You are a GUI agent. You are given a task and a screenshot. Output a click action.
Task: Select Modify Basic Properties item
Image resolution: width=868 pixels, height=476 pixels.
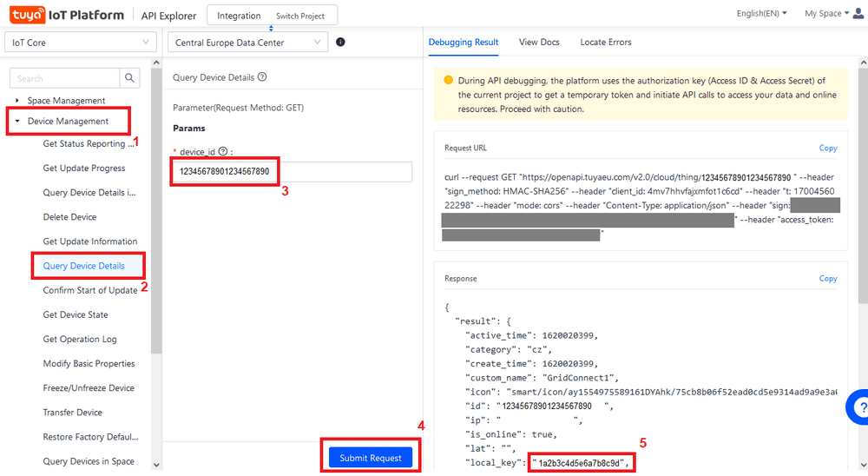coord(89,363)
